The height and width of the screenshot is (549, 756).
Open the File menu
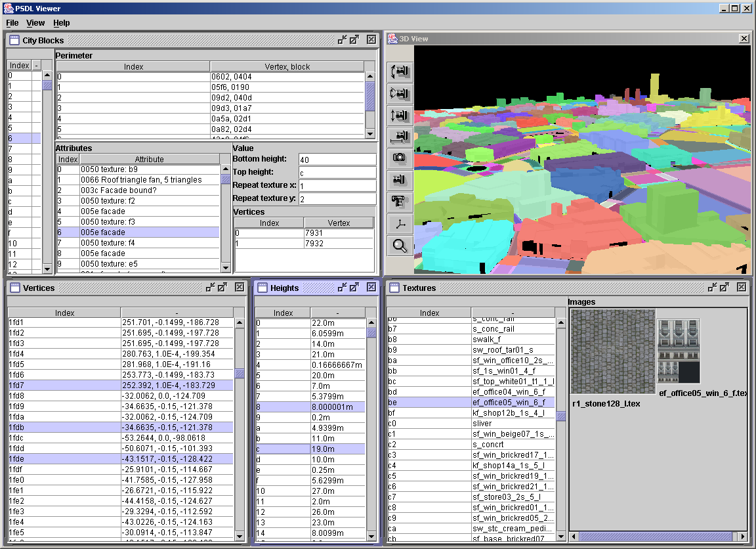click(12, 23)
